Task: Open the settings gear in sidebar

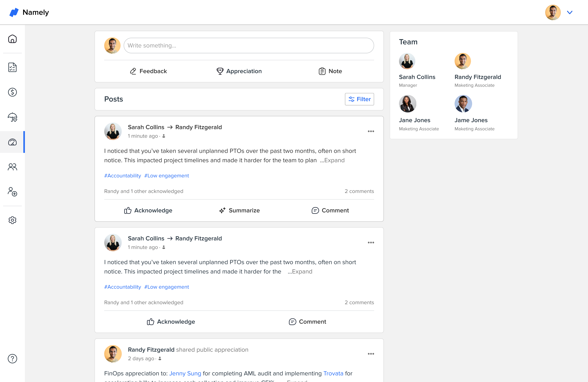Action: [12, 220]
